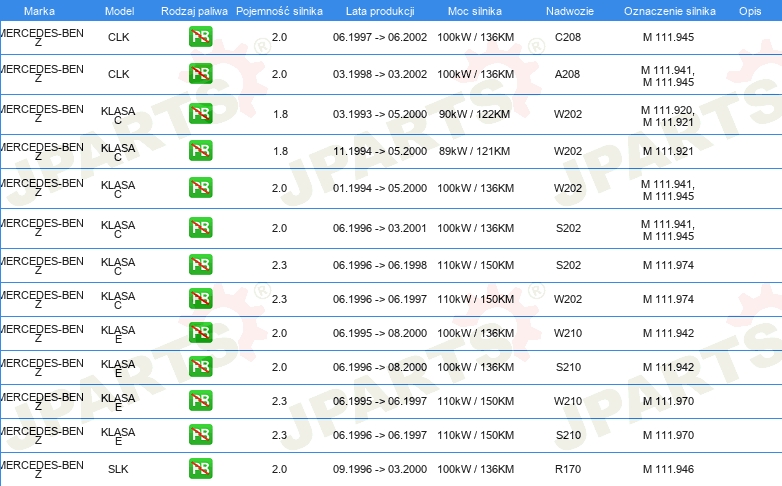The image size is (782, 486).
Task: Click the fuel icon in the CLK A208 row
Action: coord(200,73)
